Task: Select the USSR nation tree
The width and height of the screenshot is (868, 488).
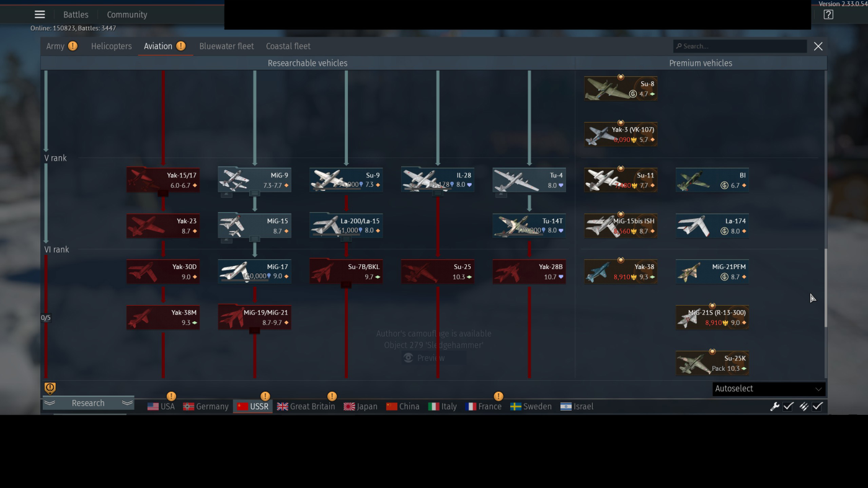Action: [252, 407]
